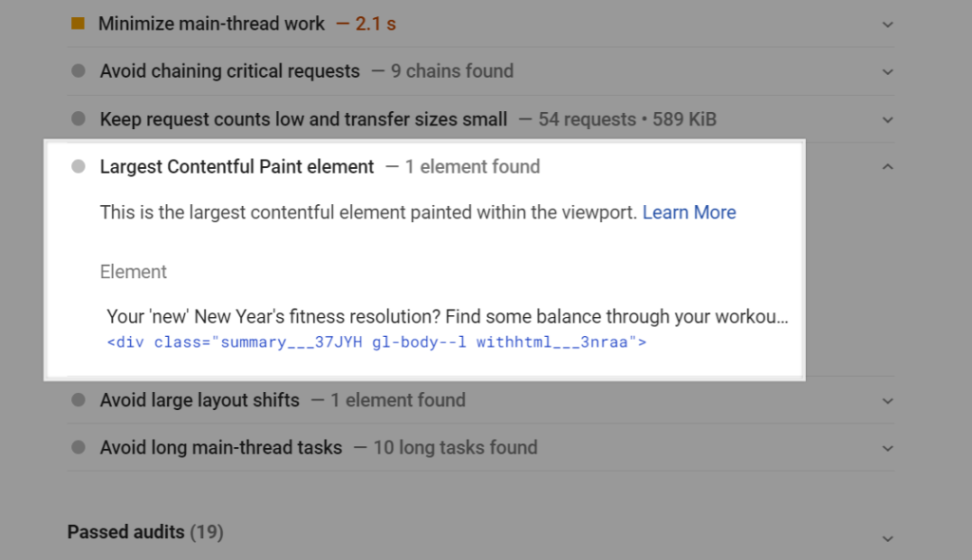Click the gray circle beside Largest Contentful Paint element
Viewport: 972px width, 560px height.
click(x=79, y=166)
